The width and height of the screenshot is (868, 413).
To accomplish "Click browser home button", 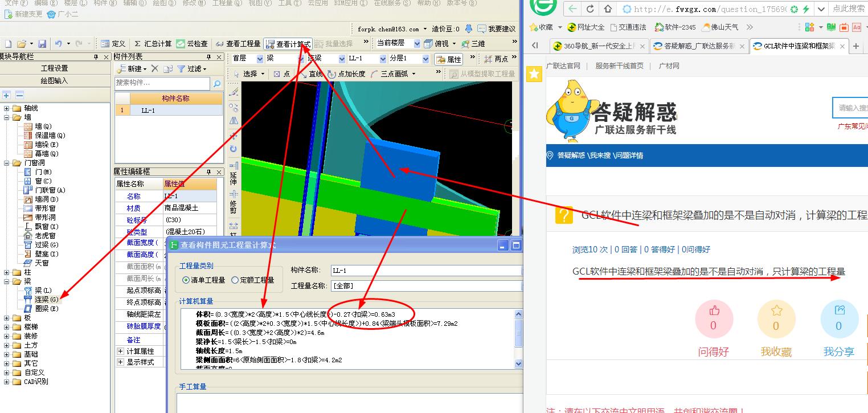I will point(608,9).
